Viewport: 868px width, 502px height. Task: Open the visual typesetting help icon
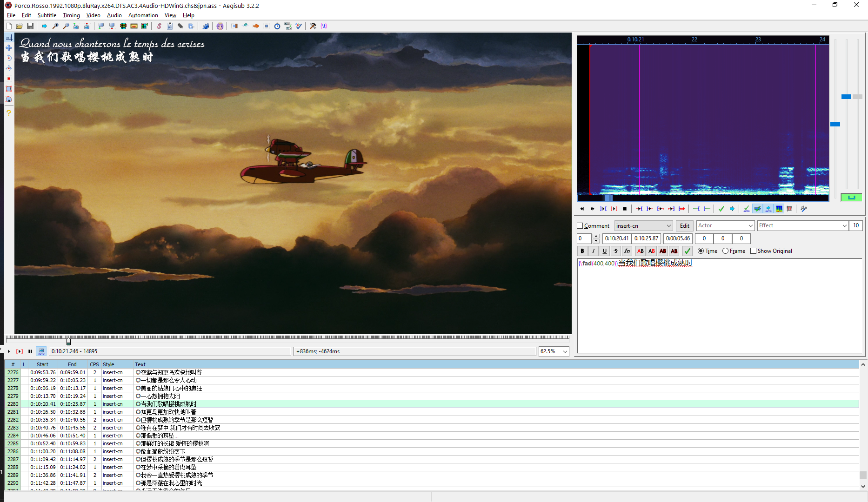coord(9,113)
